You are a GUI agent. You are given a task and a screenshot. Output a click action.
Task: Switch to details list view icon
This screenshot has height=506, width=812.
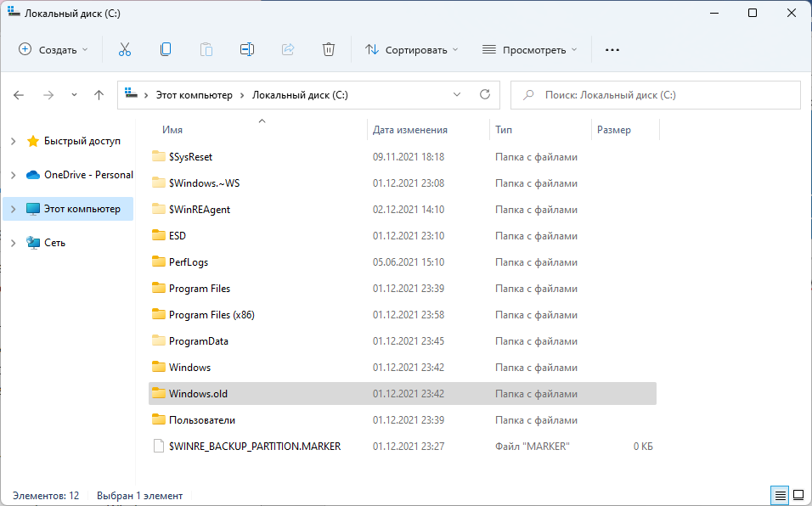(x=780, y=494)
